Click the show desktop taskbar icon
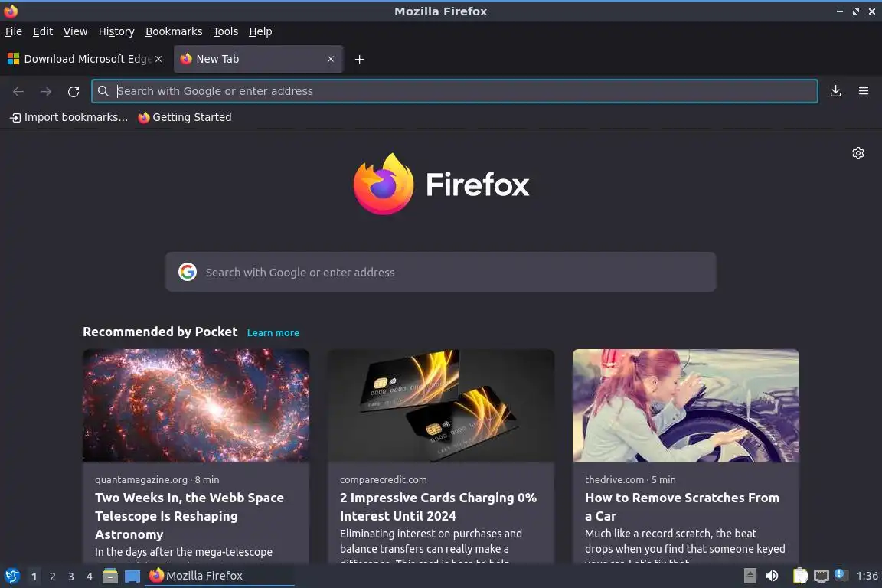 tap(132, 576)
